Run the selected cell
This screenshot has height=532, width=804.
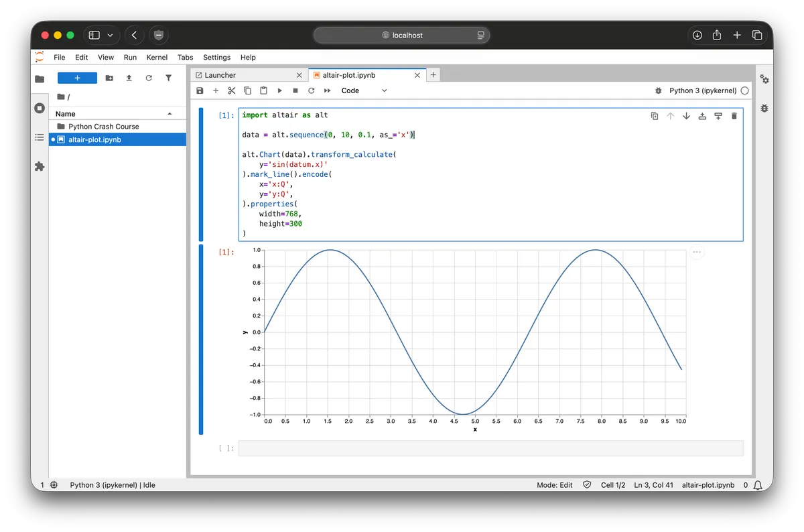pyautogui.click(x=279, y=90)
